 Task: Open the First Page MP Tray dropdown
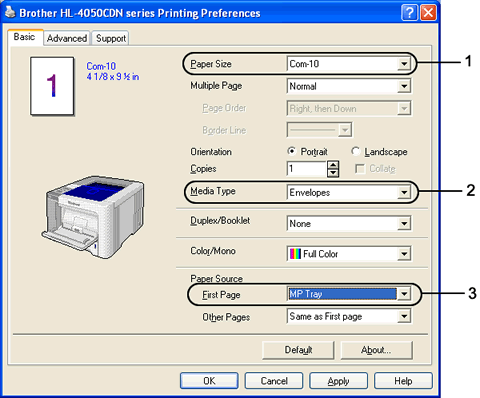[x=349, y=294]
